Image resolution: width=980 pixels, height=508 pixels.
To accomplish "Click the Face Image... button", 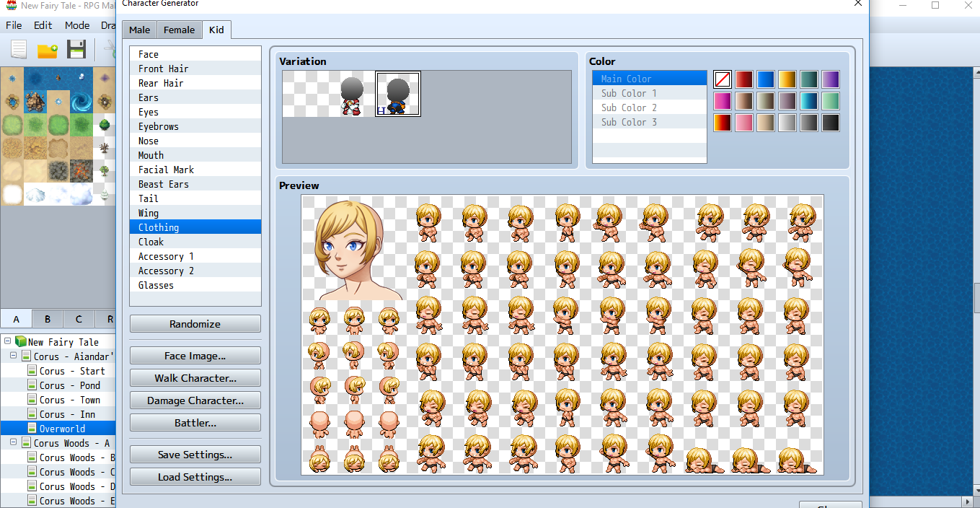I will [195, 356].
